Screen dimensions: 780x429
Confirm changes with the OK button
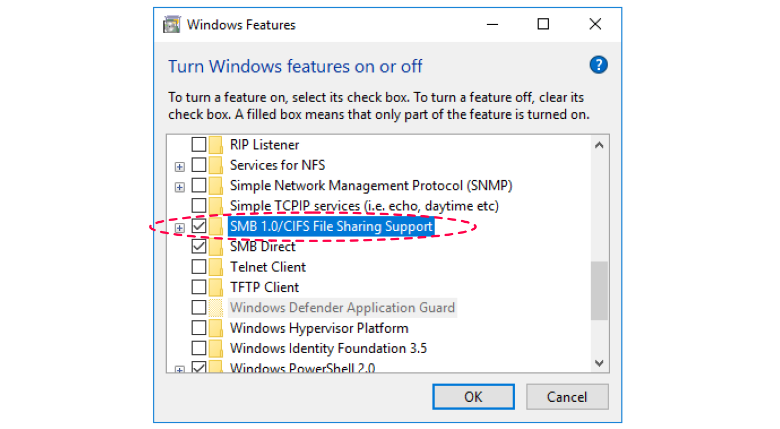(x=473, y=397)
